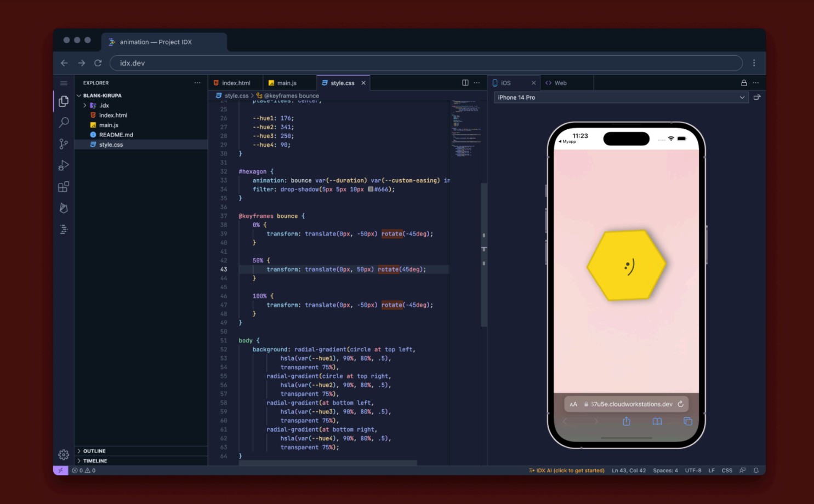Open the Extensions view
814x504 pixels.
pos(64,187)
